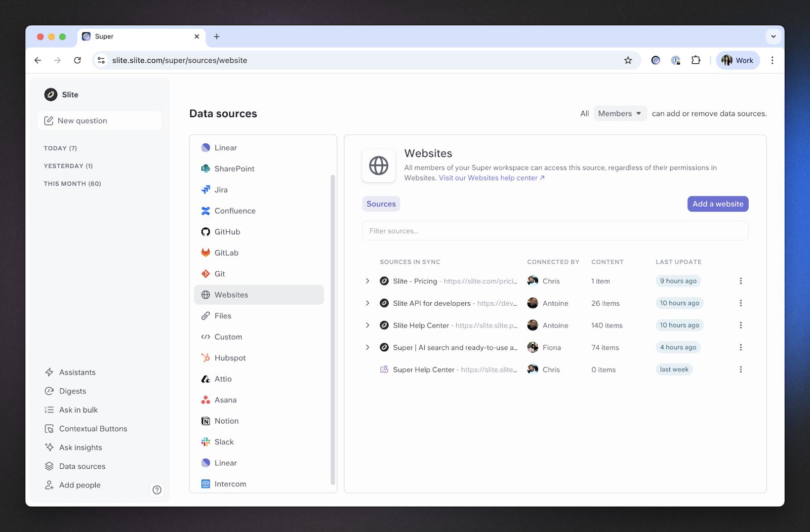Click the data sources list scrollbar
The image size is (810, 532).
(333, 329)
